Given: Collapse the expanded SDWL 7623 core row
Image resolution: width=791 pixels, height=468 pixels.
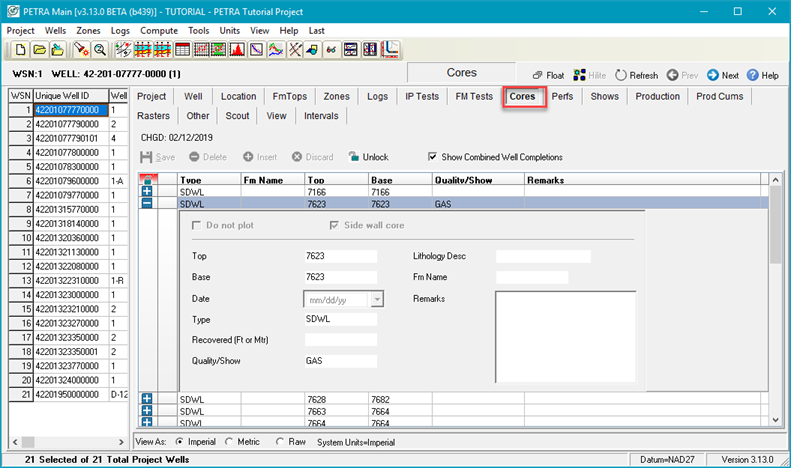Looking at the screenshot, I should 147,203.
